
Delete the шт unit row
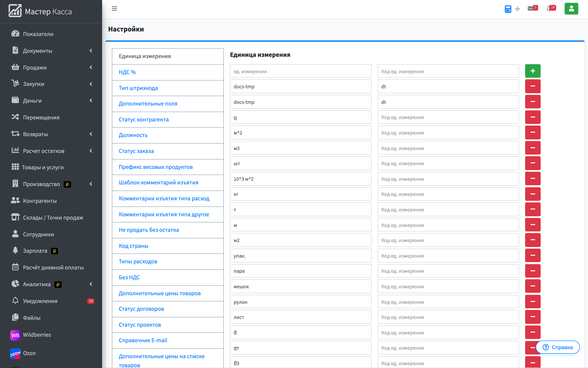[533, 163]
